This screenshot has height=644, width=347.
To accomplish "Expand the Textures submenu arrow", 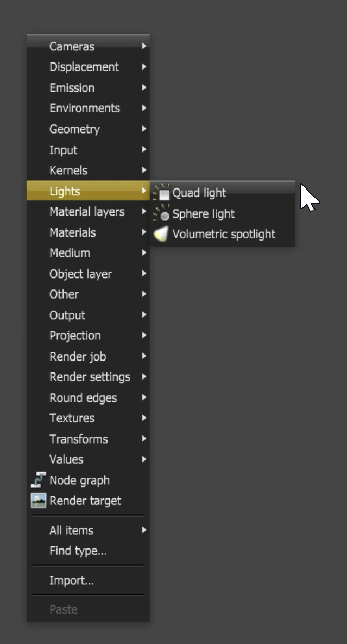I will 144,418.
